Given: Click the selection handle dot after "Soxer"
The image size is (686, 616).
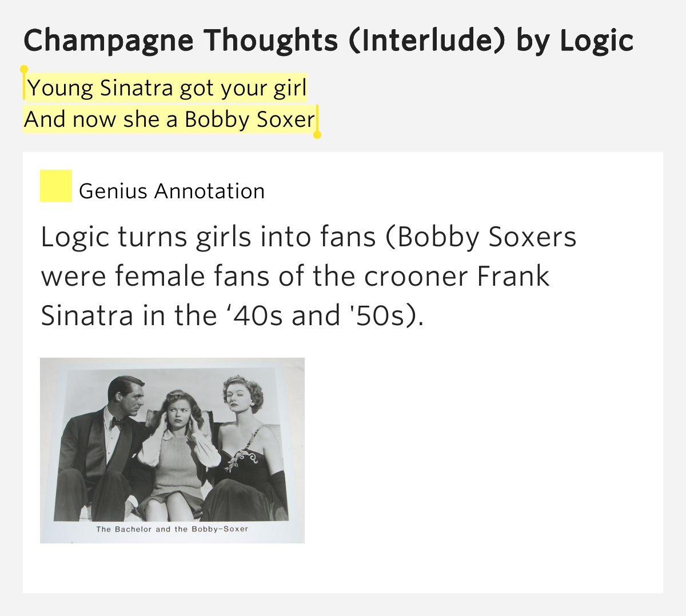Looking at the screenshot, I should (x=317, y=135).
